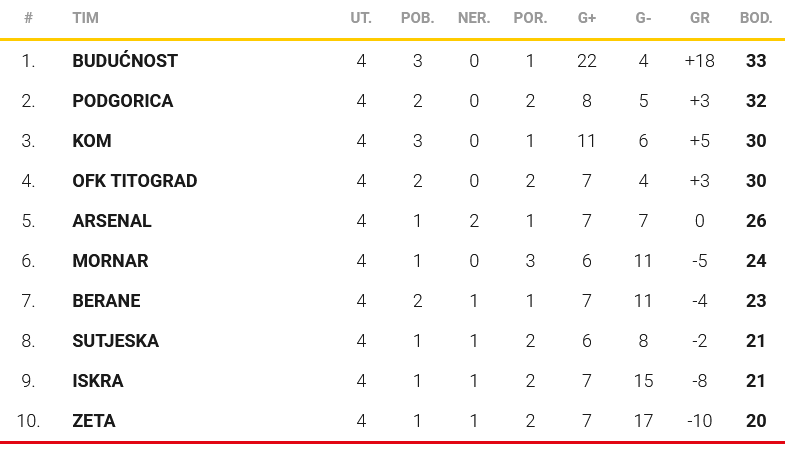This screenshot has height=455, width=796.
Task: Select the NER. column header
Action: click(x=473, y=18)
